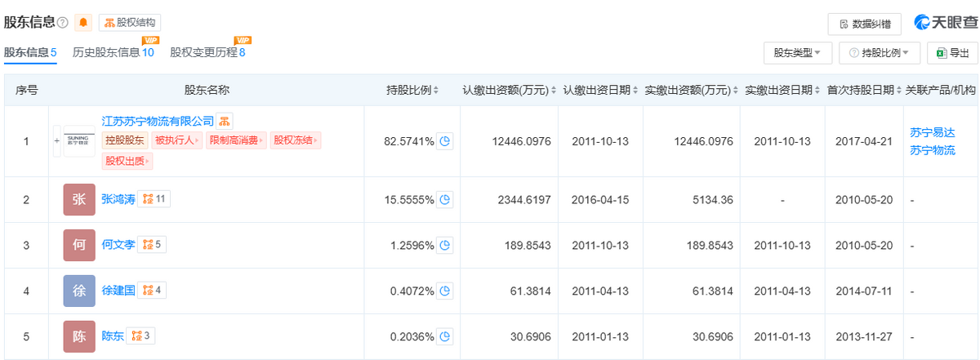Click the orange bell alert icon
This screenshot has height=360, width=980.
click(x=83, y=23)
